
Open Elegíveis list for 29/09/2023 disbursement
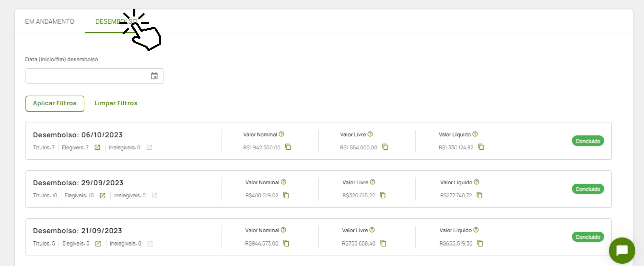(x=103, y=196)
